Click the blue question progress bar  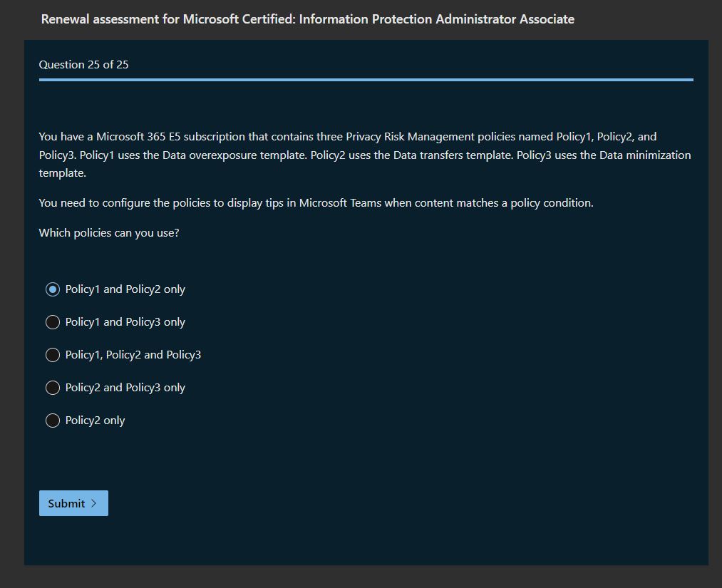click(x=366, y=80)
